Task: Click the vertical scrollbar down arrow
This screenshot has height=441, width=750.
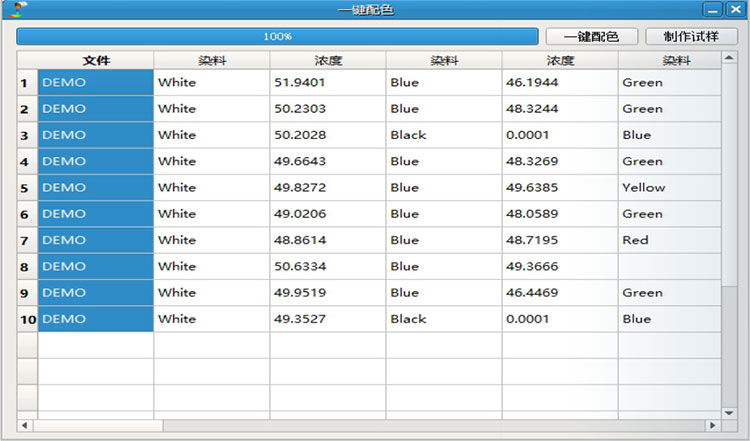Action: coord(727,411)
